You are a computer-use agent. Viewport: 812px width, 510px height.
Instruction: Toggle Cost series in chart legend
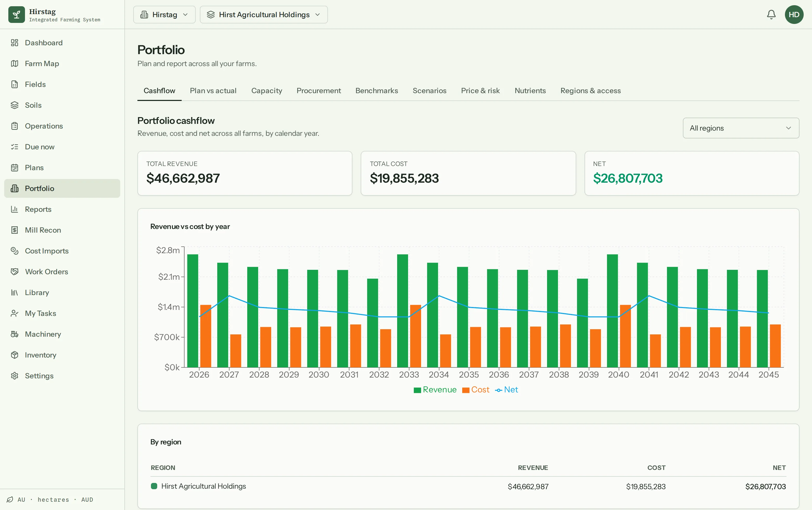point(475,390)
